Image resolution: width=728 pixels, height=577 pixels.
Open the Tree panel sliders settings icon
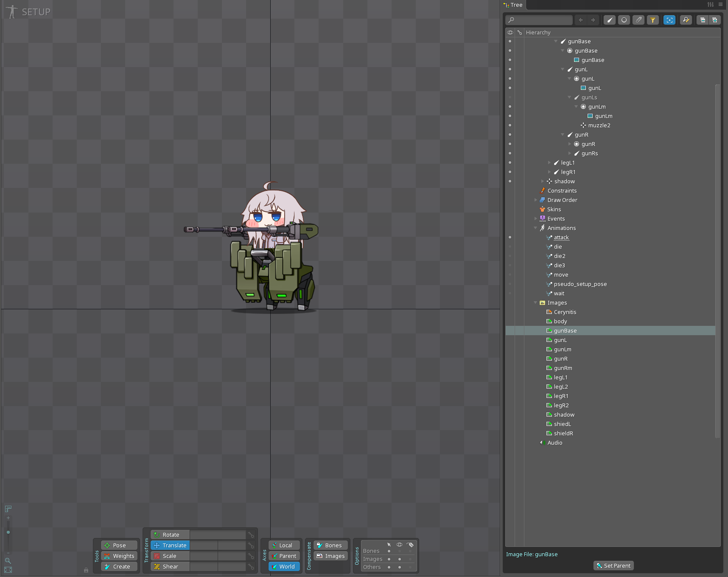pyautogui.click(x=711, y=5)
